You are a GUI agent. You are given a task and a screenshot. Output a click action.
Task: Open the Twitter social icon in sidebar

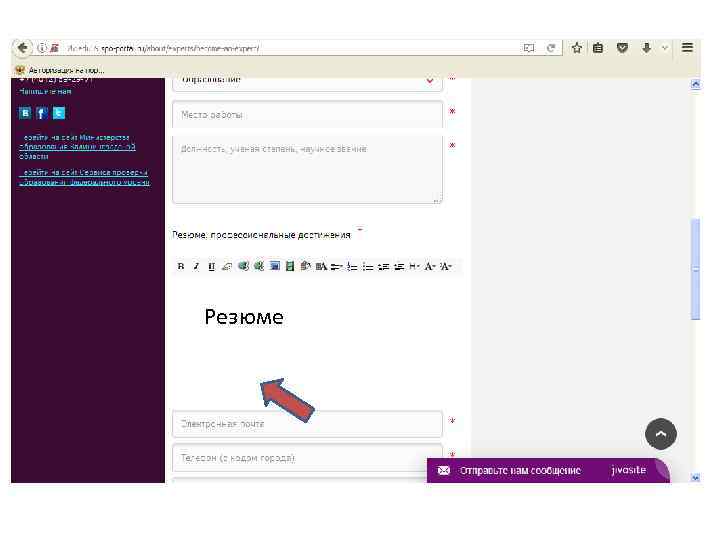click(59, 113)
